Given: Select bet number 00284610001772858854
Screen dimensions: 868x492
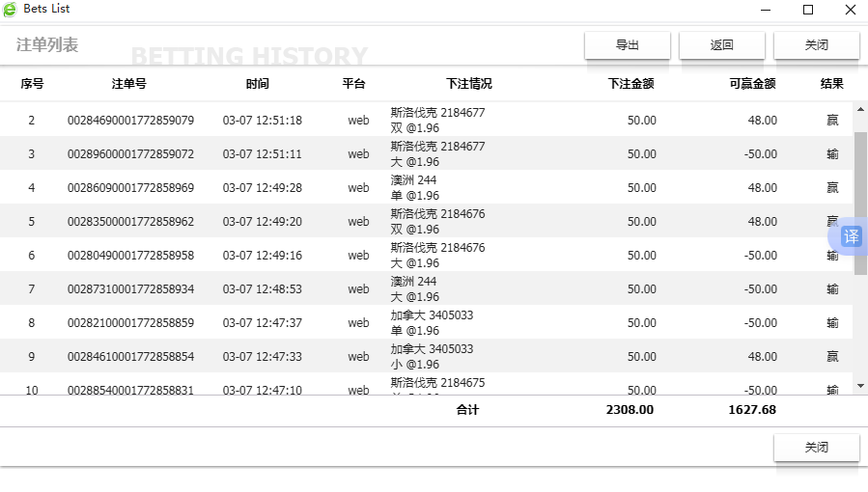Looking at the screenshot, I should tap(130, 356).
